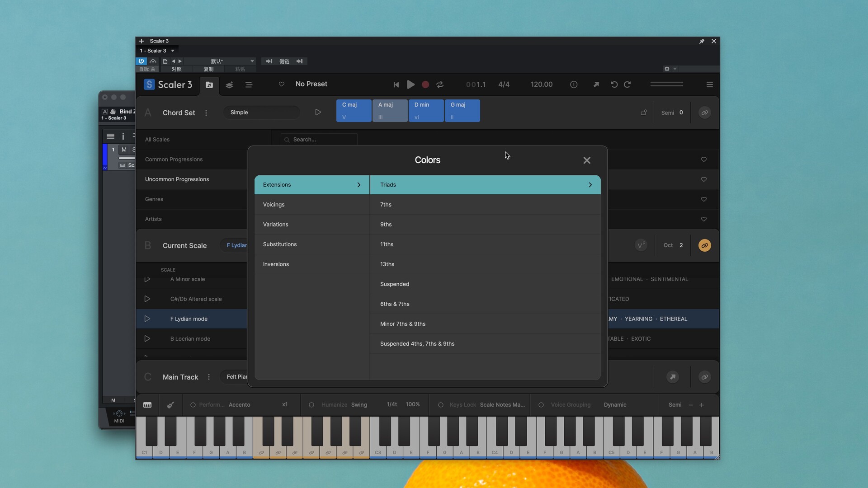Increase Semi with plus button
Image resolution: width=868 pixels, height=488 pixels.
coord(702,405)
